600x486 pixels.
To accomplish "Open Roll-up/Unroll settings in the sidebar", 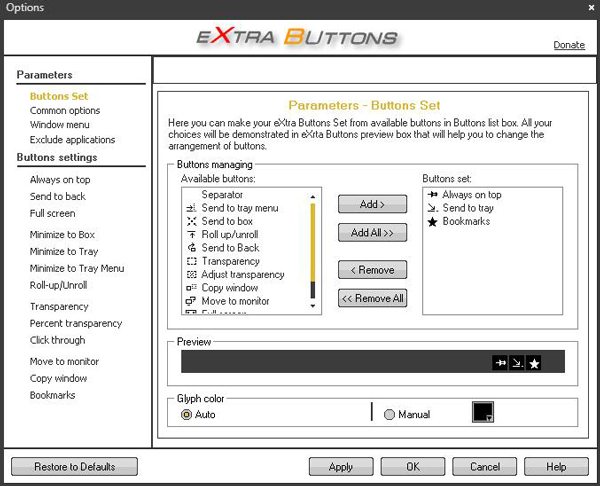I will pos(59,285).
